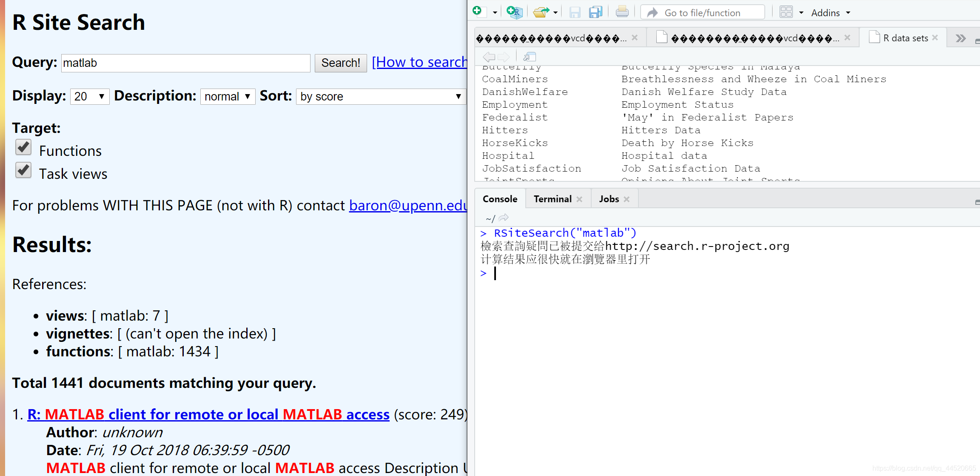Close the R data sets tab
The image size is (980, 476).
point(935,37)
